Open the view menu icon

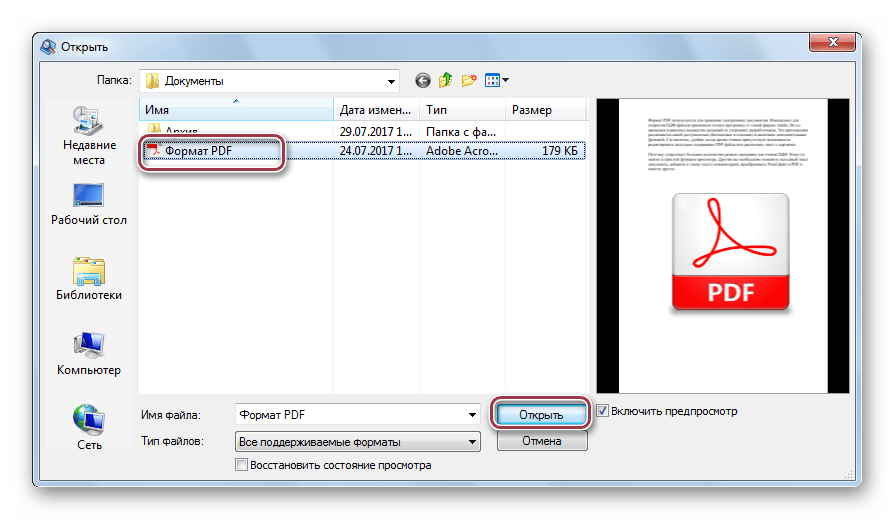point(496,80)
